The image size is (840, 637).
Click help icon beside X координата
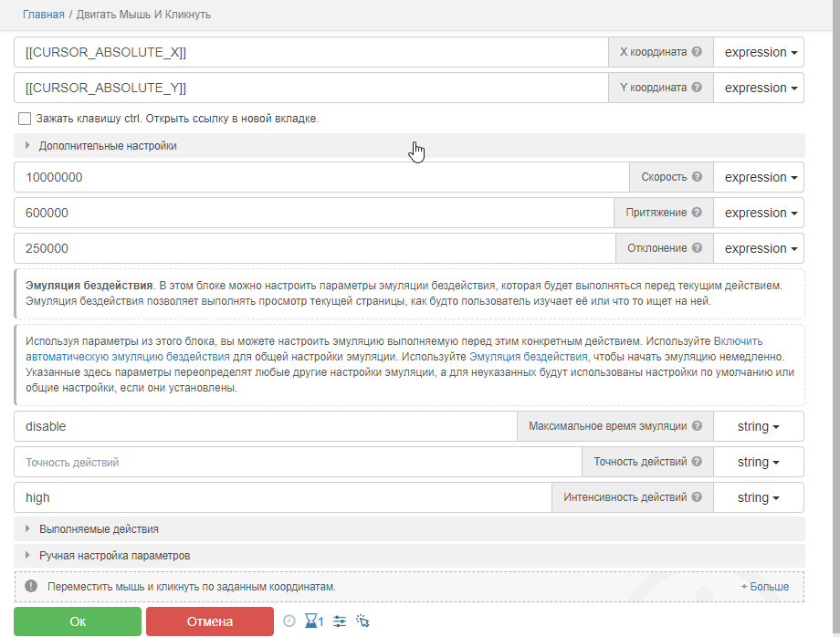697,52
